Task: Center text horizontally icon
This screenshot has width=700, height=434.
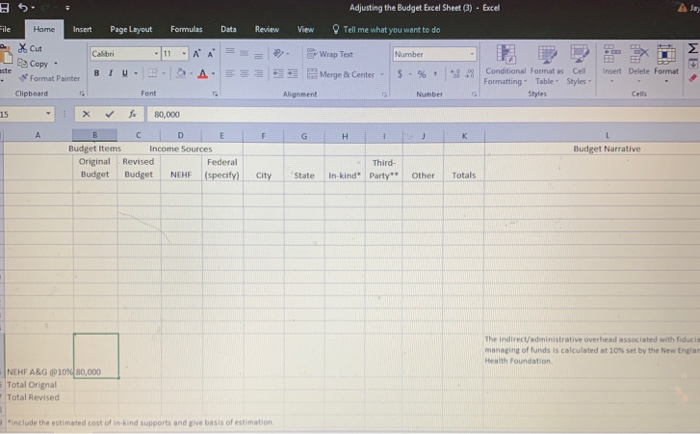Action: (x=244, y=74)
